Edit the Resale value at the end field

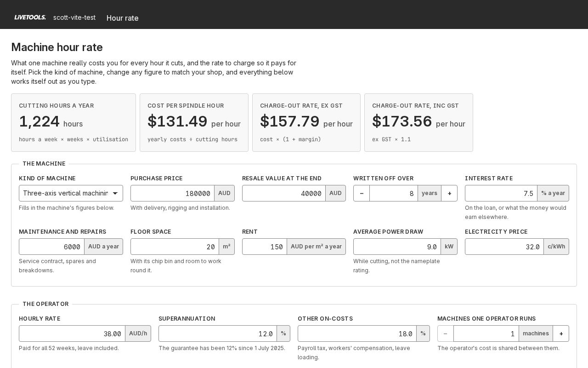[284, 193]
